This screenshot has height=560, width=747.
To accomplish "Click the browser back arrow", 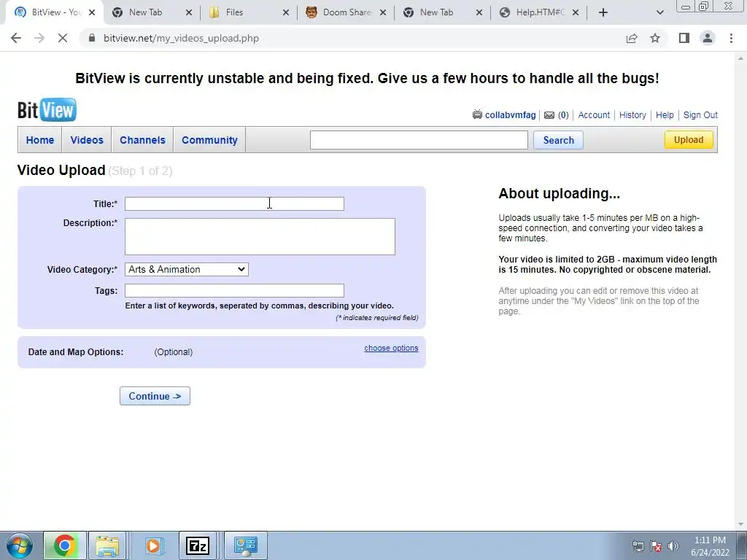I will 16,38.
